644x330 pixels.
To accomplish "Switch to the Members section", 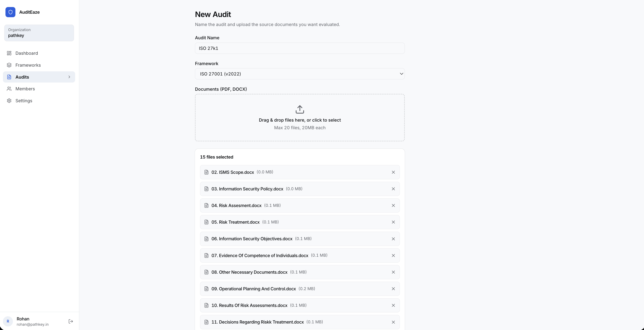I will (x=25, y=89).
